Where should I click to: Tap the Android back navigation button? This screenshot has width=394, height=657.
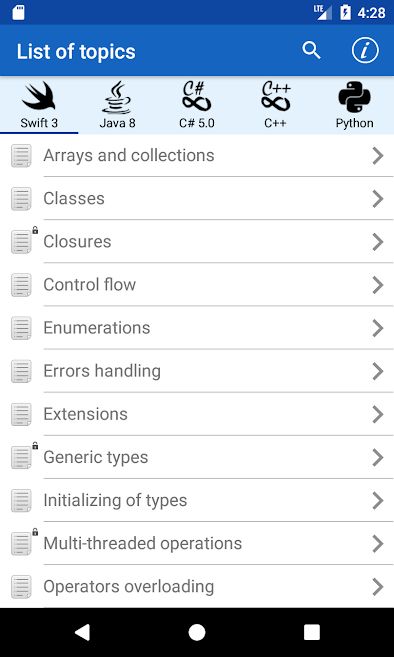(82, 632)
